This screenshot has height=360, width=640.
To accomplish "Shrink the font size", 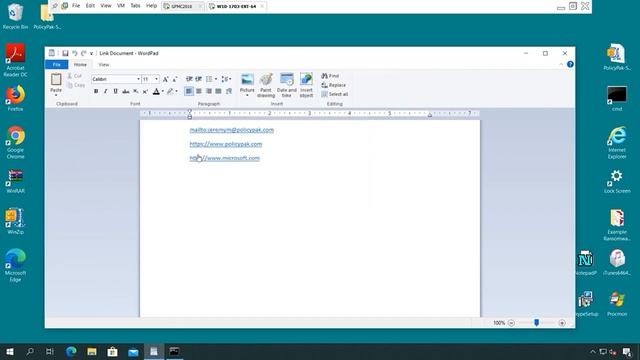I will (x=175, y=79).
